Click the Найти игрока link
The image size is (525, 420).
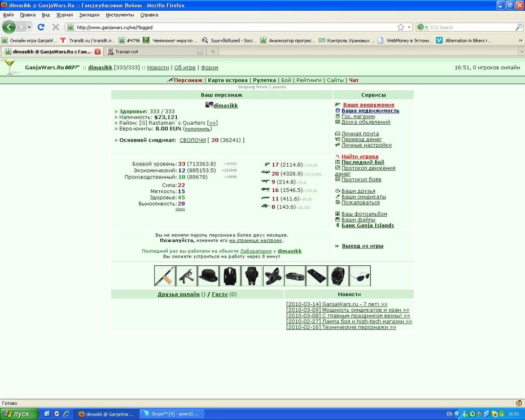[x=360, y=156]
